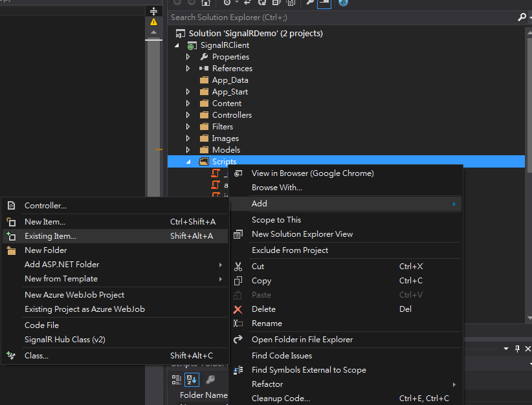Screen dimensions: 532x405
Task: Choose New Item... in Add submenu
Action: [115, 222]
